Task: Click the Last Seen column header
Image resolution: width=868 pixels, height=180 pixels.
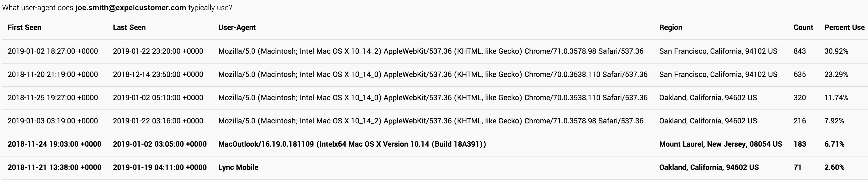Action: coord(129,28)
